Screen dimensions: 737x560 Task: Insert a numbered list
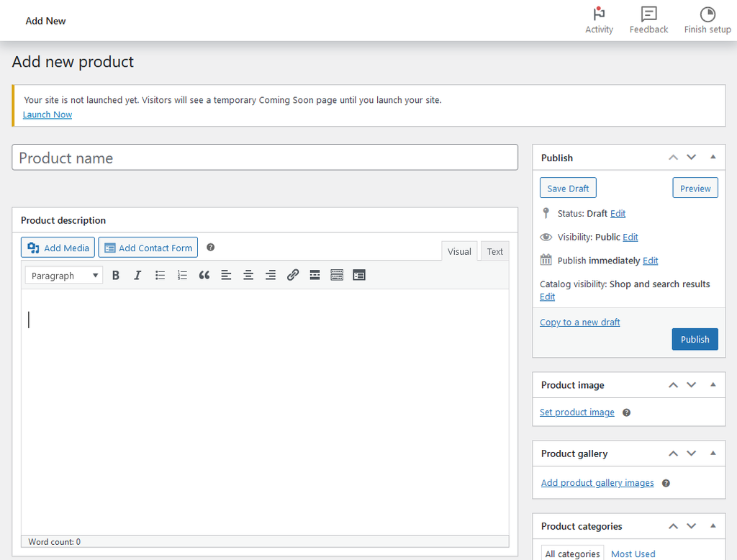182,275
